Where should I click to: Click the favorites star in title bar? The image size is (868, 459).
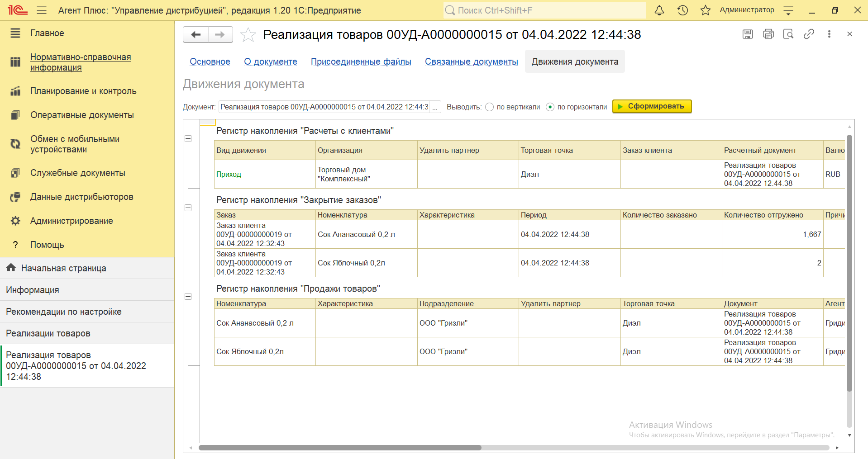click(x=705, y=10)
